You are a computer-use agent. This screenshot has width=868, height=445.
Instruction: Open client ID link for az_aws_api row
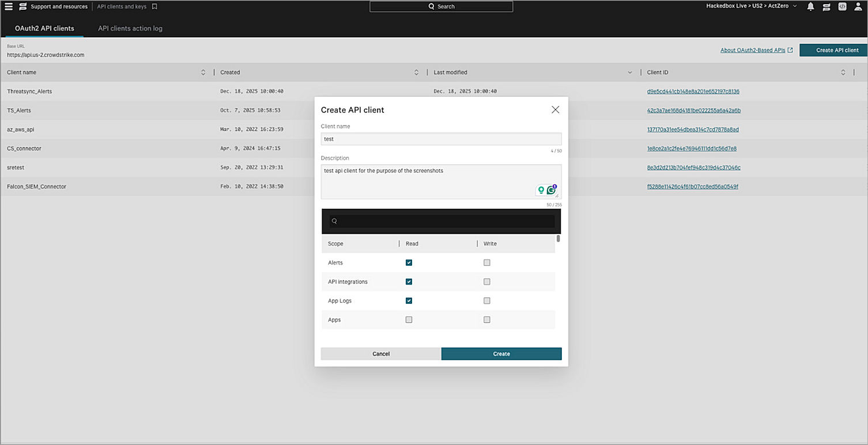point(693,130)
